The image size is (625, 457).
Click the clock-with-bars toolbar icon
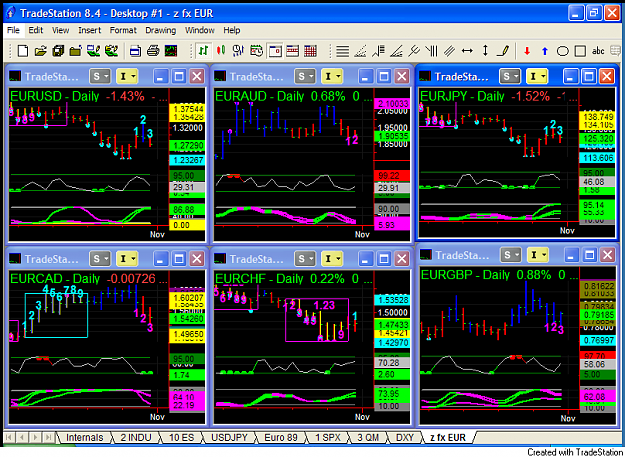(x=238, y=51)
